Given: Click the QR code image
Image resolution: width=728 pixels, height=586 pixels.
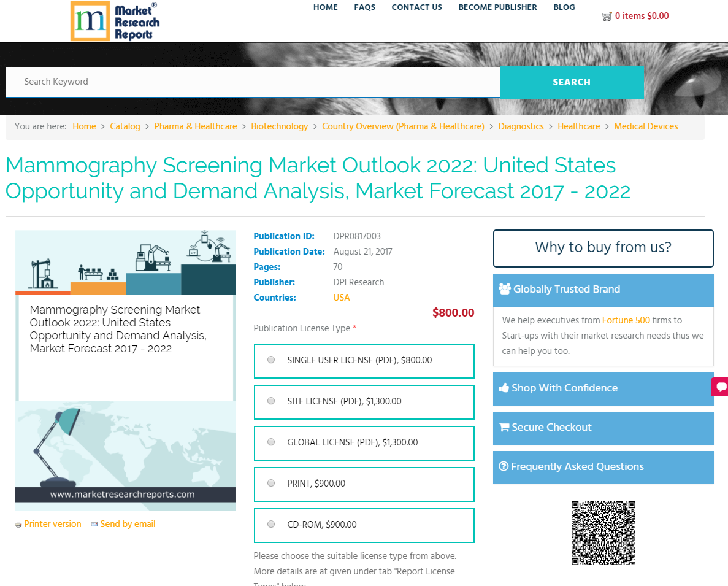Looking at the screenshot, I should point(603,533).
